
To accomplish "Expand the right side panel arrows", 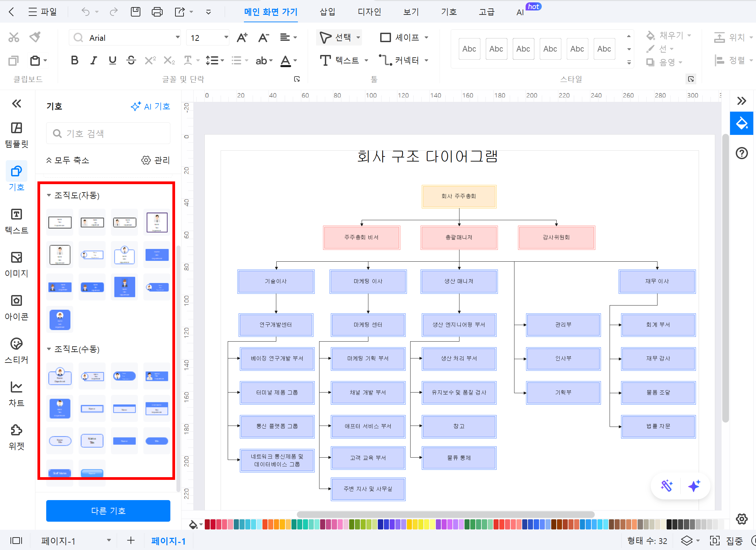I will pos(741,101).
